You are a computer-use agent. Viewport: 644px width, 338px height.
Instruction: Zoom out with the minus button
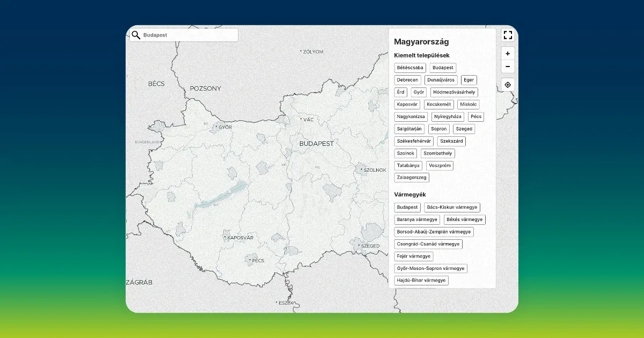508,67
